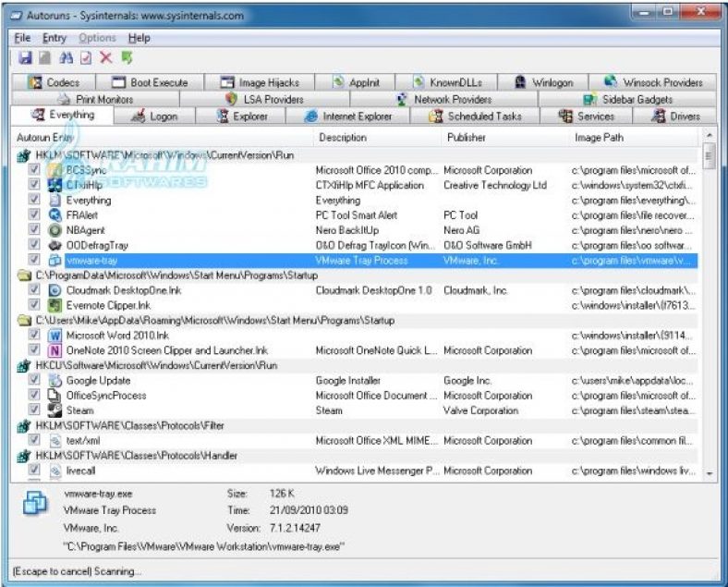This screenshot has height=587, width=728.
Task: Switch to the Services tab
Action: 587,116
